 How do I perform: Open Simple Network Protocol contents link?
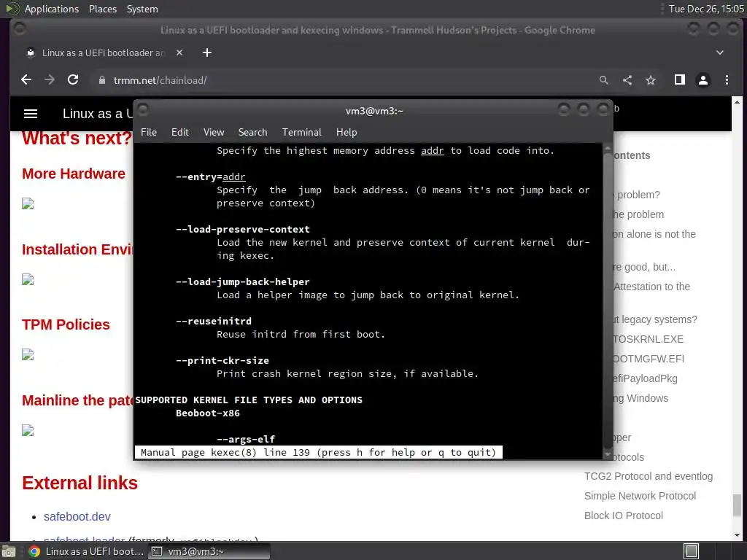tap(640, 496)
